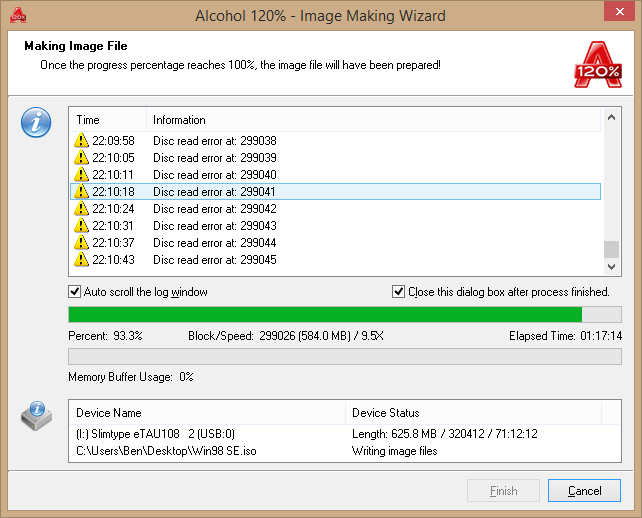
Task: Click the Device Status column header
Action: click(474, 413)
